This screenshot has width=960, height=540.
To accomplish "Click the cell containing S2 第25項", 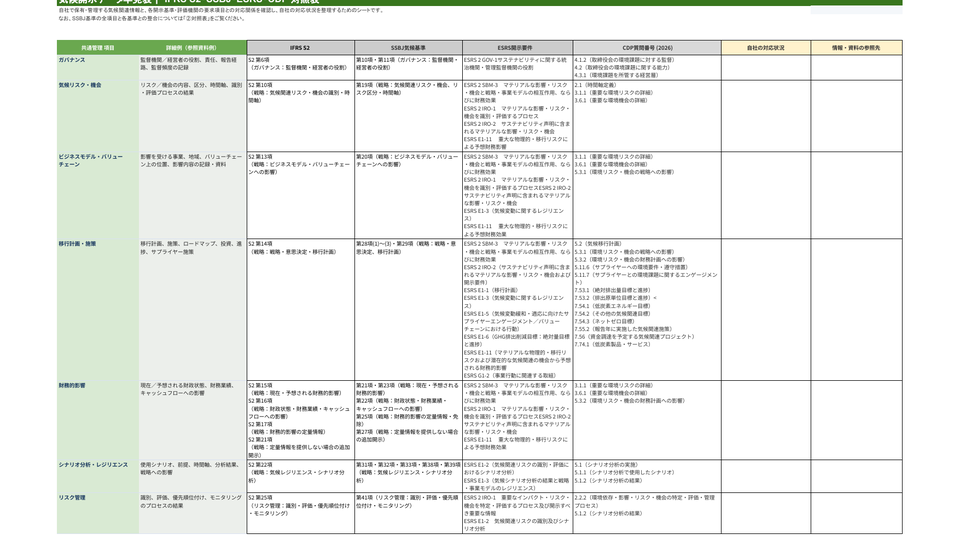I will [301, 513].
